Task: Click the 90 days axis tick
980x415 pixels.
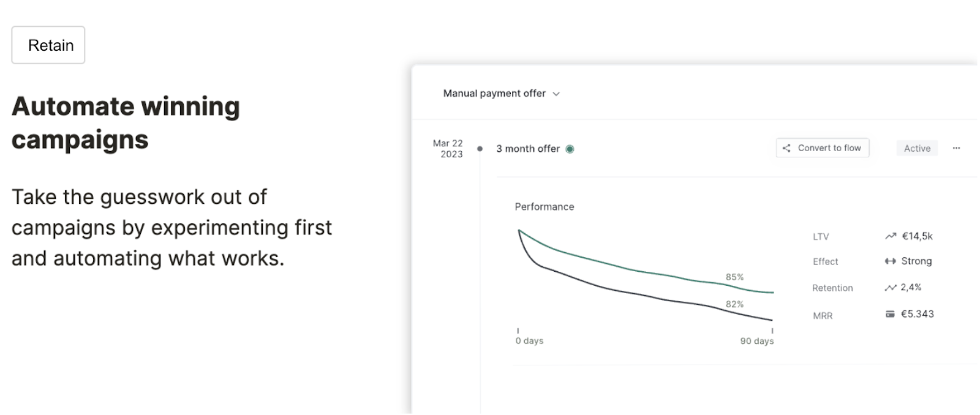Action: click(772, 331)
